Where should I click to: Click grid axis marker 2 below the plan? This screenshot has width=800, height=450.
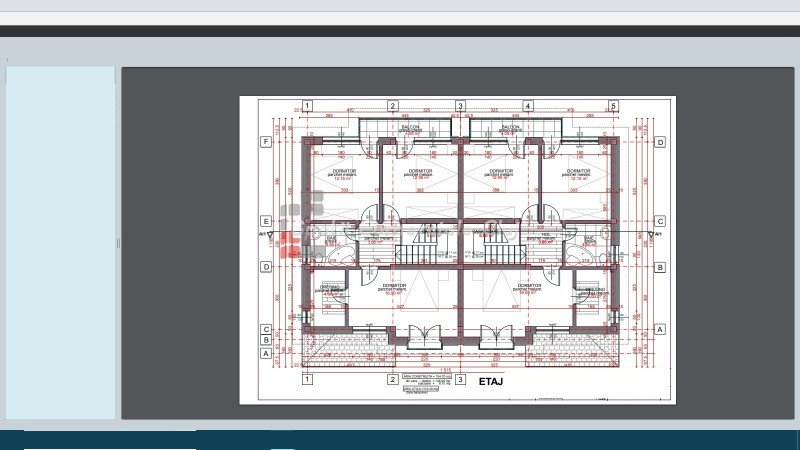pyautogui.click(x=393, y=379)
